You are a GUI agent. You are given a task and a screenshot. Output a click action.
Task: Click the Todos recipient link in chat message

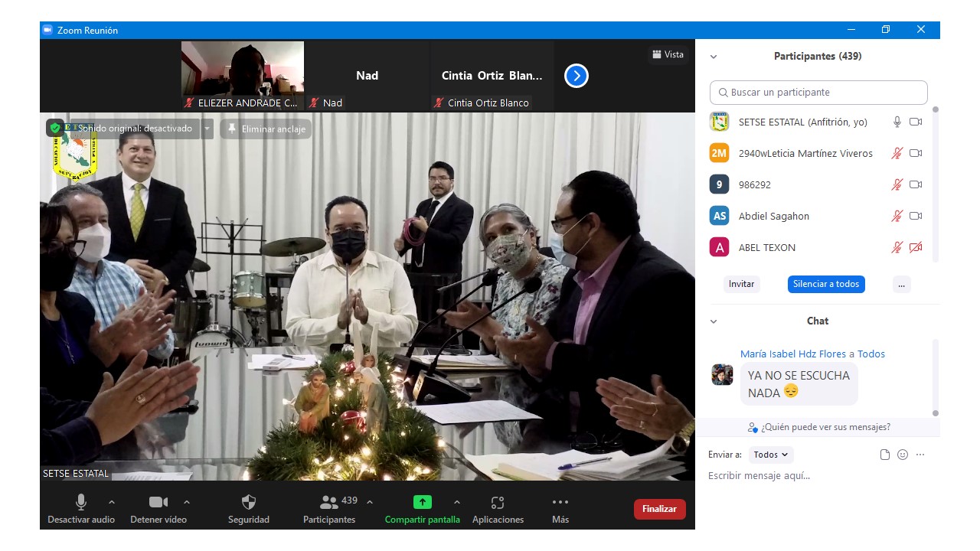871,354
